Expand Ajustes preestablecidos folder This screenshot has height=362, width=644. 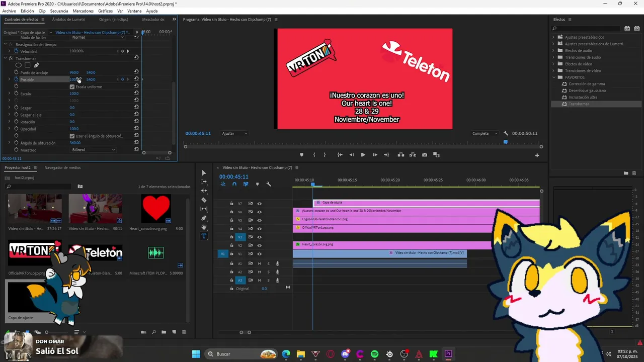click(x=553, y=37)
